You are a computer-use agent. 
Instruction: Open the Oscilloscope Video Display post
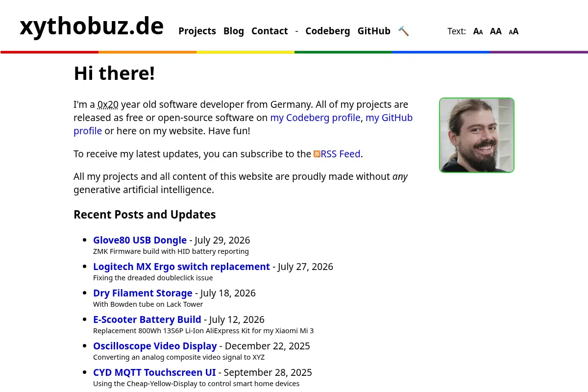click(155, 346)
